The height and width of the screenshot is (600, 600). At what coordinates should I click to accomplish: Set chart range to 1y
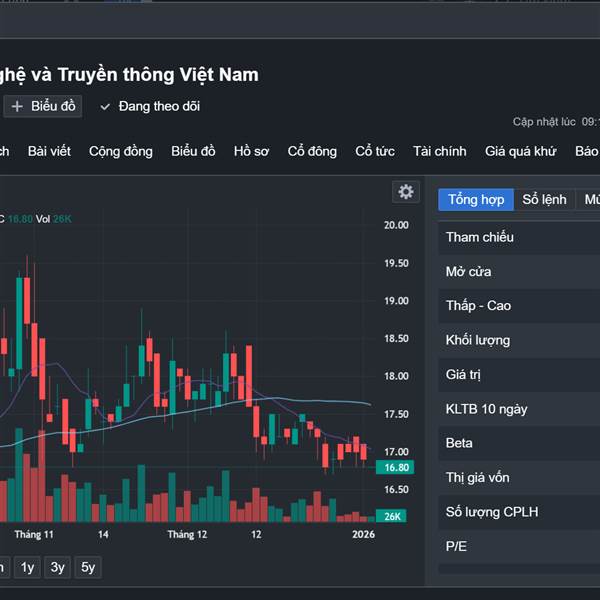point(27,567)
